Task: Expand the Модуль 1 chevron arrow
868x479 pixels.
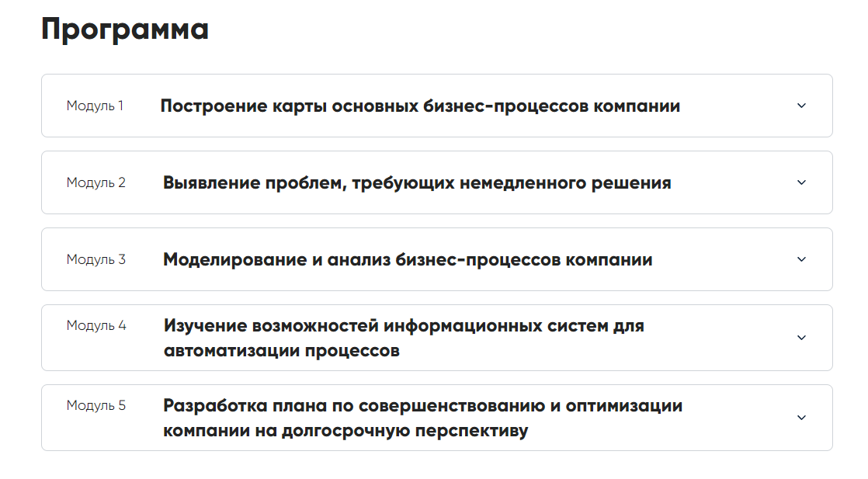Action: 802,106
